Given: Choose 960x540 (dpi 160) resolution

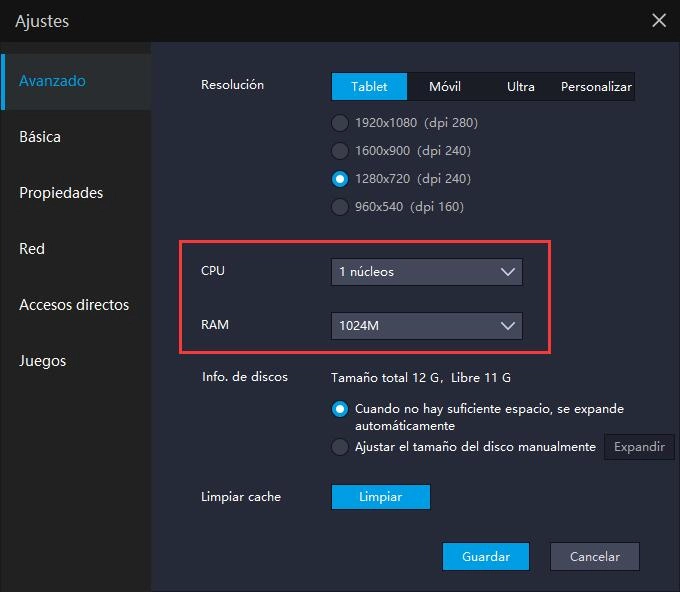Looking at the screenshot, I should click(x=340, y=207).
